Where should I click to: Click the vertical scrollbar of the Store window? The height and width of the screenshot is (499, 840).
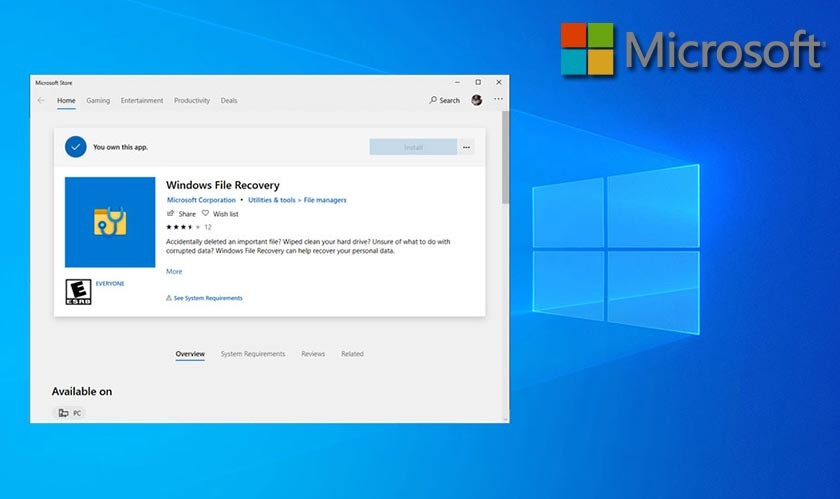pos(505,158)
